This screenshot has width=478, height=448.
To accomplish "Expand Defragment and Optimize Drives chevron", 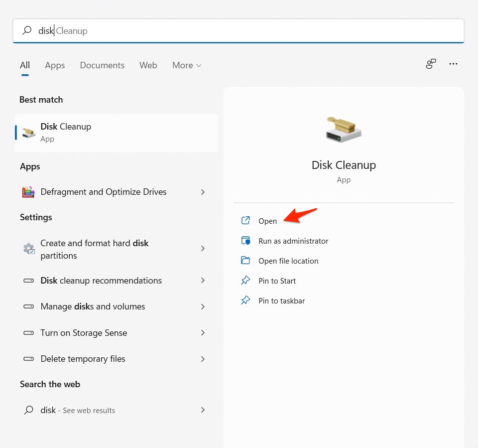I will pyautogui.click(x=203, y=192).
